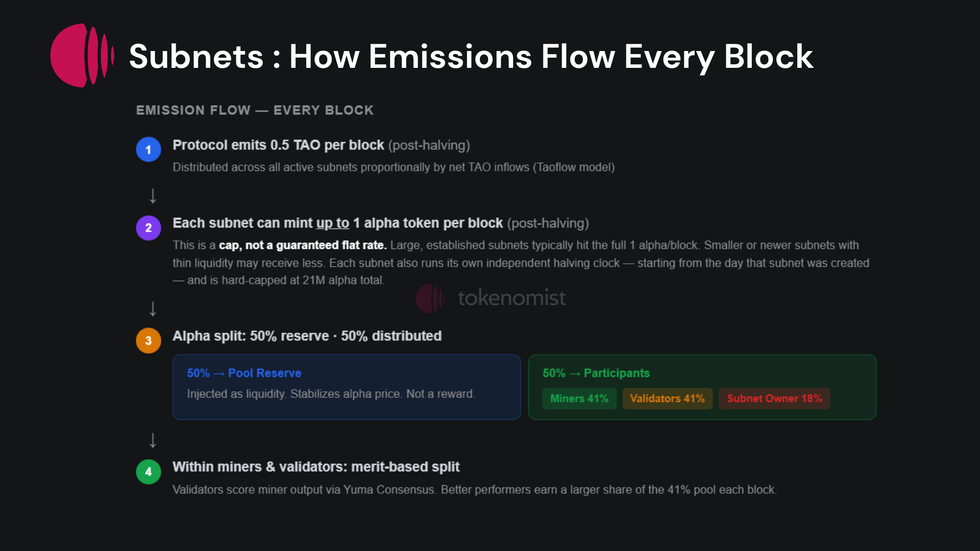
Task: Click the down arrow below step 1
Action: tap(153, 196)
